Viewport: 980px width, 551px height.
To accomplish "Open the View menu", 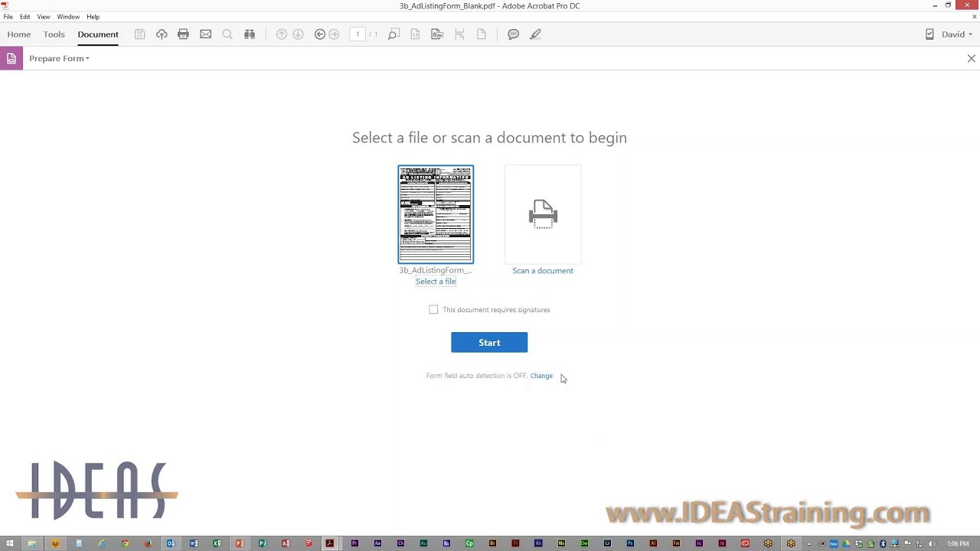I will (44, 17).
